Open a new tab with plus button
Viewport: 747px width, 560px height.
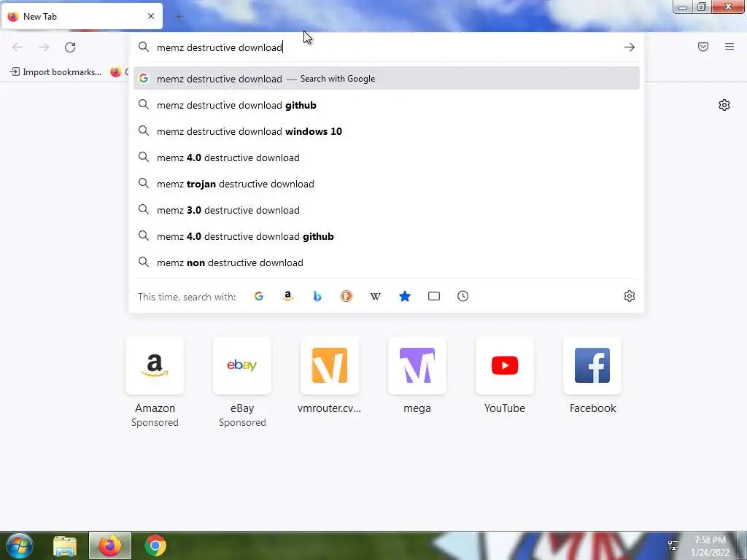pyautogui.click(x=179, y=17)
